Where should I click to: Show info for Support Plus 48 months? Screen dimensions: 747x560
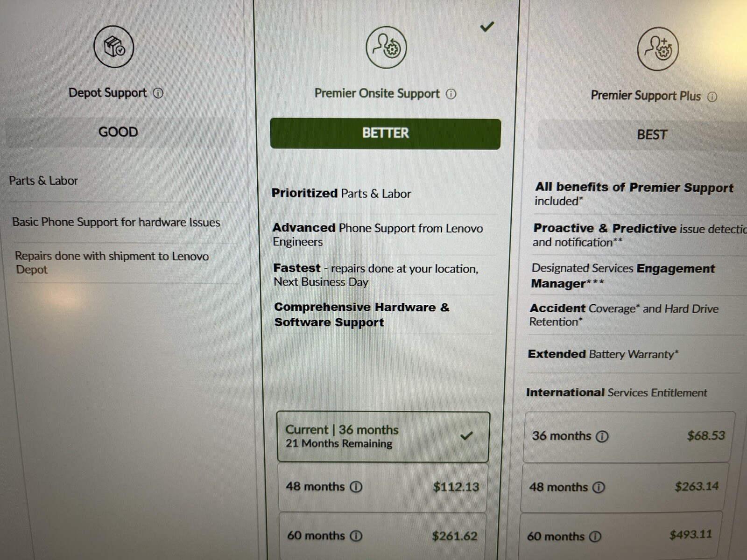(599, 487)
